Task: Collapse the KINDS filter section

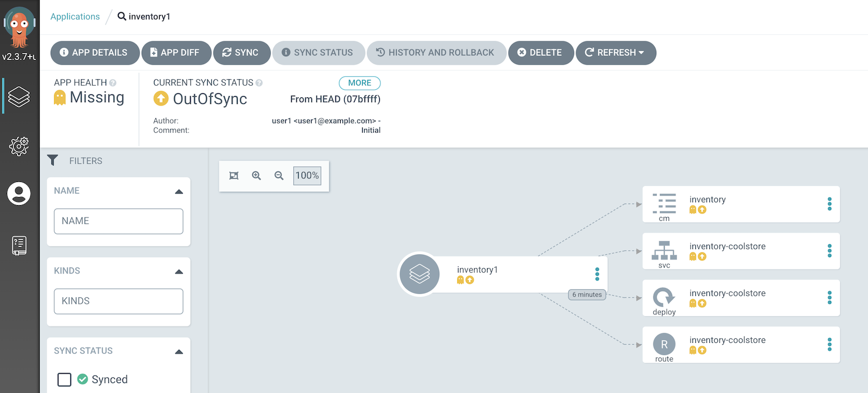Action: coord(178,271)
